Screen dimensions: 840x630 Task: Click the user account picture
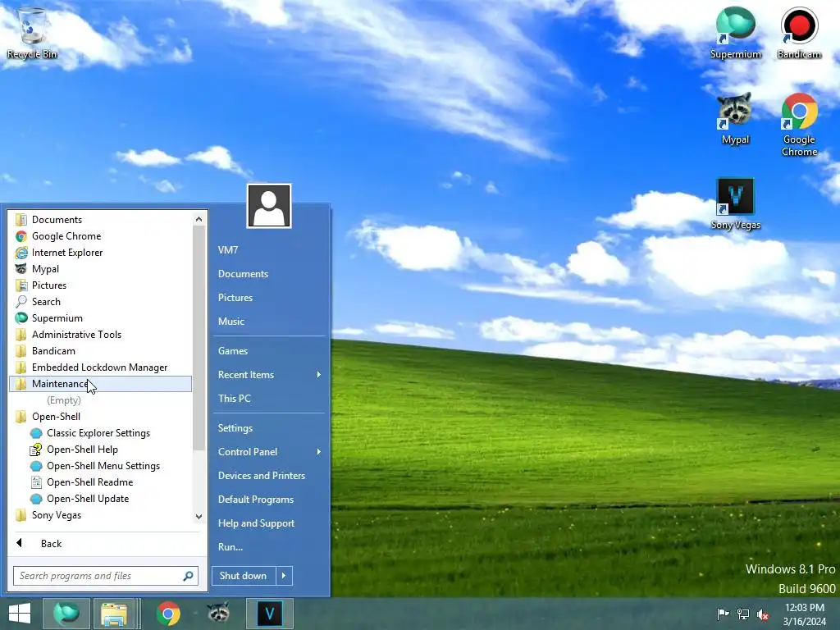tap(269, 206)
